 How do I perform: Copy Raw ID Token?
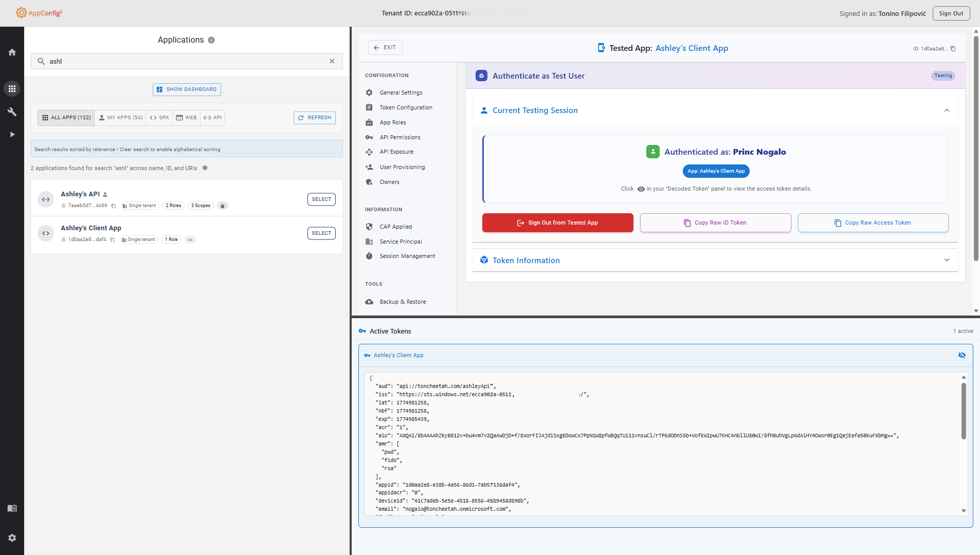click(715, 223)
